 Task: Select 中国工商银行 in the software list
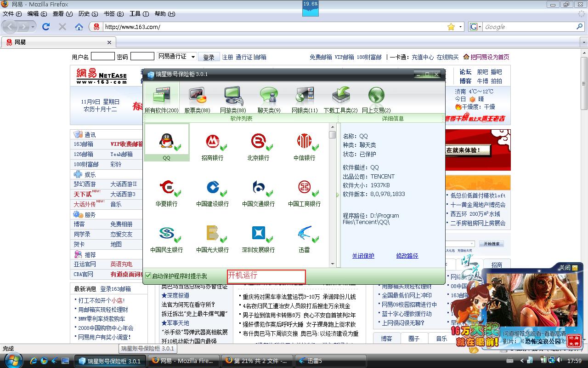[x=304, y=193]
